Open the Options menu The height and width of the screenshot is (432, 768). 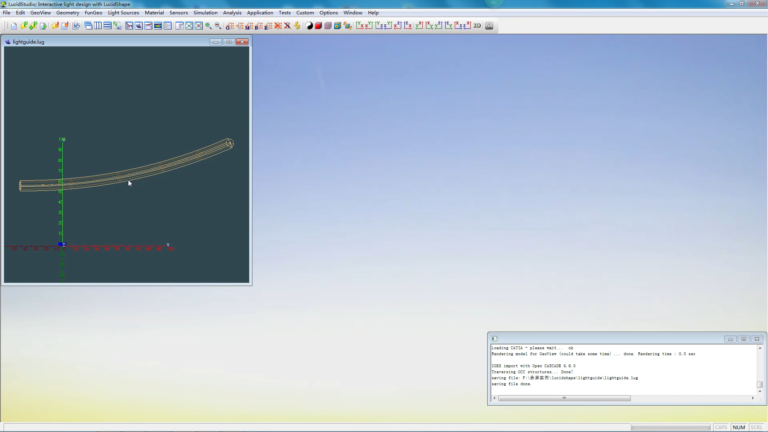329,13
